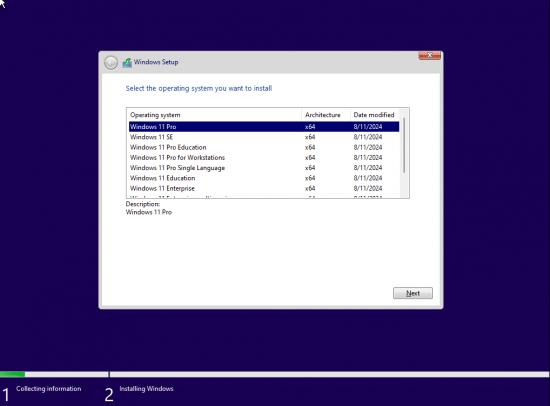Click the Architecture column header
Screen dimensions: 550x406
click(x=326, y=115)
